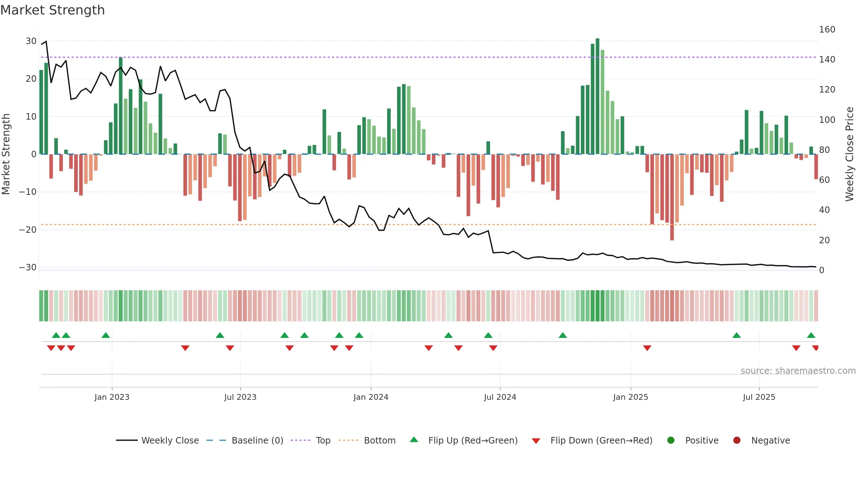This screenshot has height=488, width=868.
Task: Click the red bar reaching below −20 in early 2025
Action: tap(672, 197)
